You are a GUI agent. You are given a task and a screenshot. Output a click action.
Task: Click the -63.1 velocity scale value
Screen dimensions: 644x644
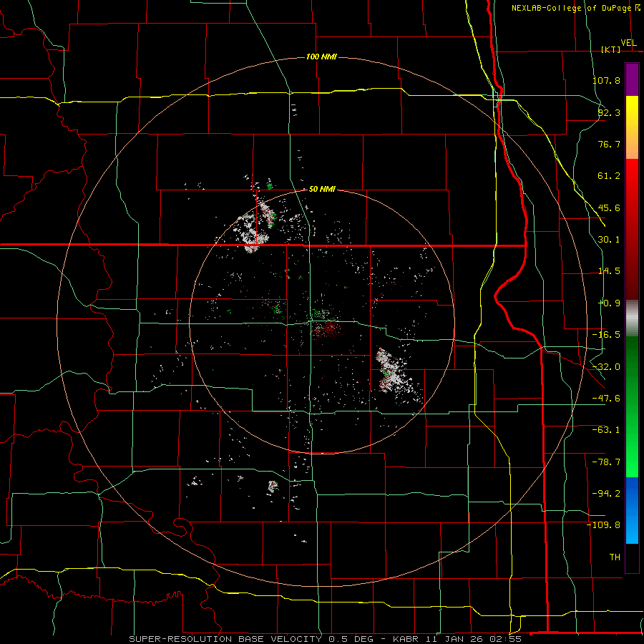coord(606,430)
